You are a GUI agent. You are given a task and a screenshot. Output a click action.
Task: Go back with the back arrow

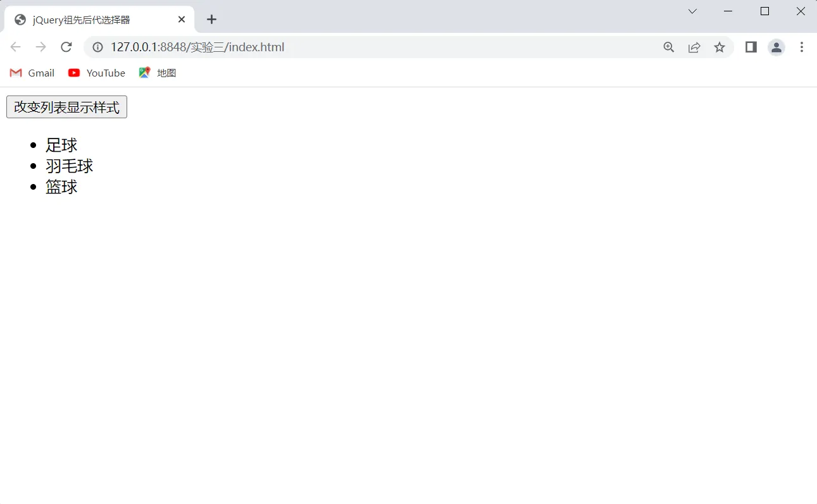click(16, 47)
